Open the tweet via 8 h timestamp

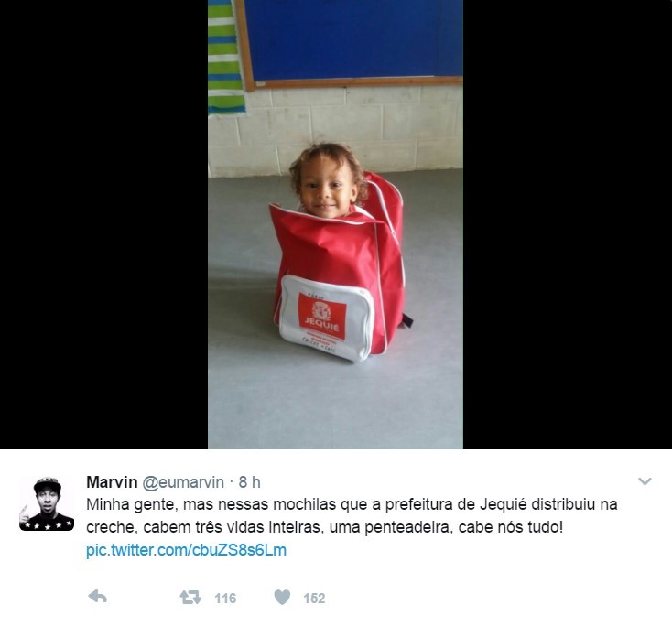point(249,482)
